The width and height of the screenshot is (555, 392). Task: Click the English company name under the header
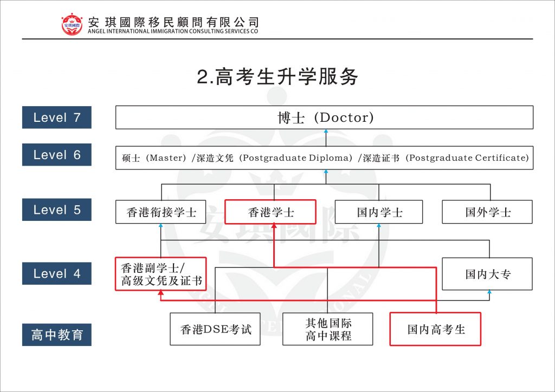173,32
